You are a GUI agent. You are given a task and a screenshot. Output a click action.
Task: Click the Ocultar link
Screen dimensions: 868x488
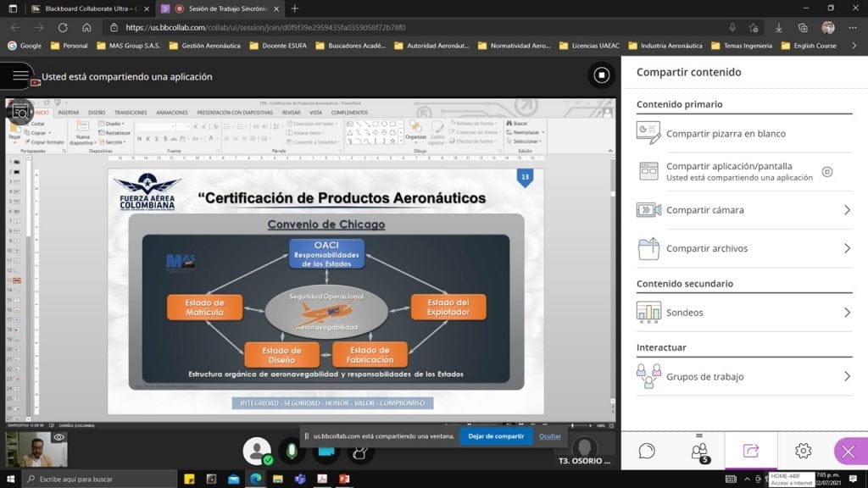tap(550, 436)
